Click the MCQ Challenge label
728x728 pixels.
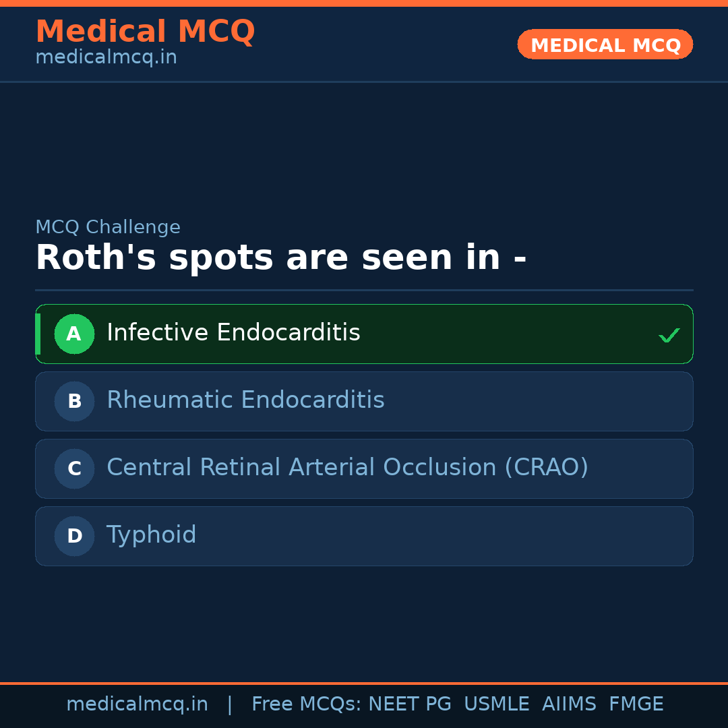coord(108,228)
